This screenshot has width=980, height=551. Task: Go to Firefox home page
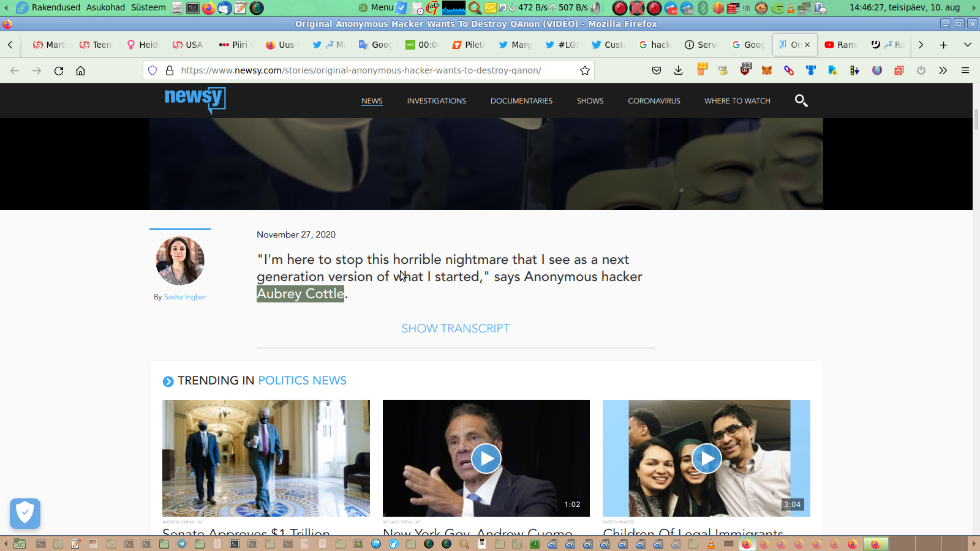pos(80,70)
